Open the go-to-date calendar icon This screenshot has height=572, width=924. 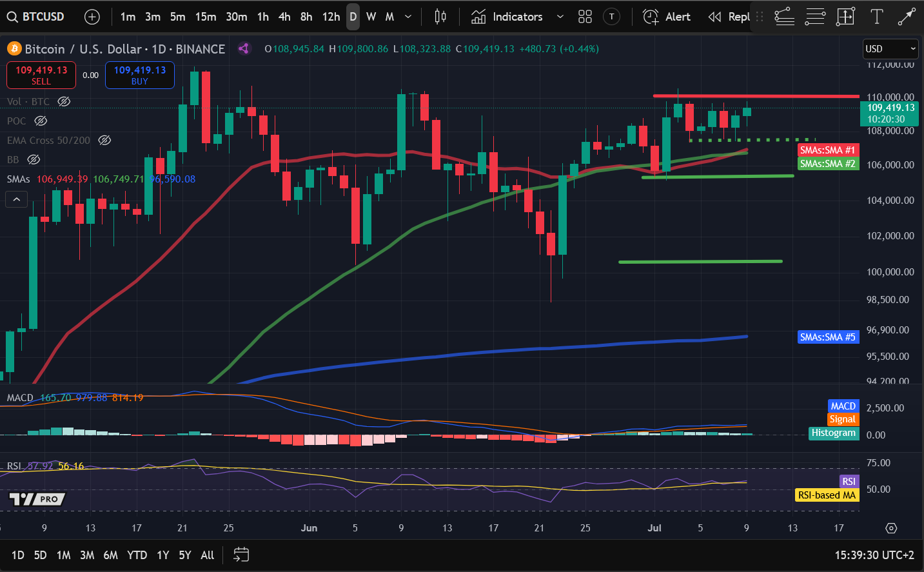[241, 555]
